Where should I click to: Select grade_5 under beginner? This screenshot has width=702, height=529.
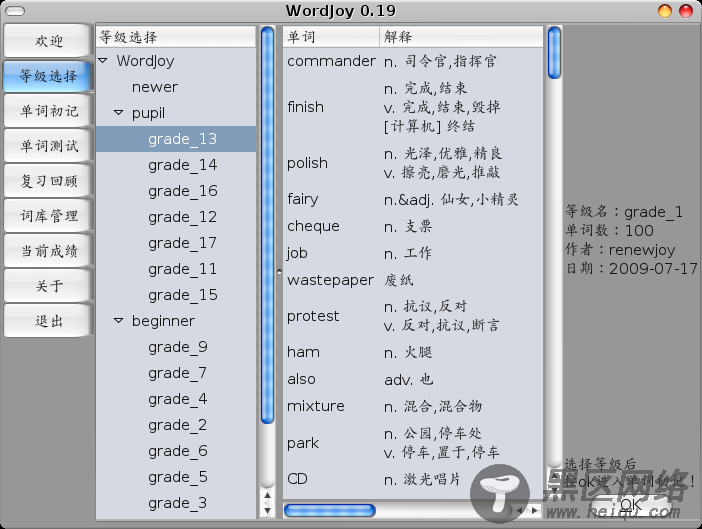click(176, 477)
